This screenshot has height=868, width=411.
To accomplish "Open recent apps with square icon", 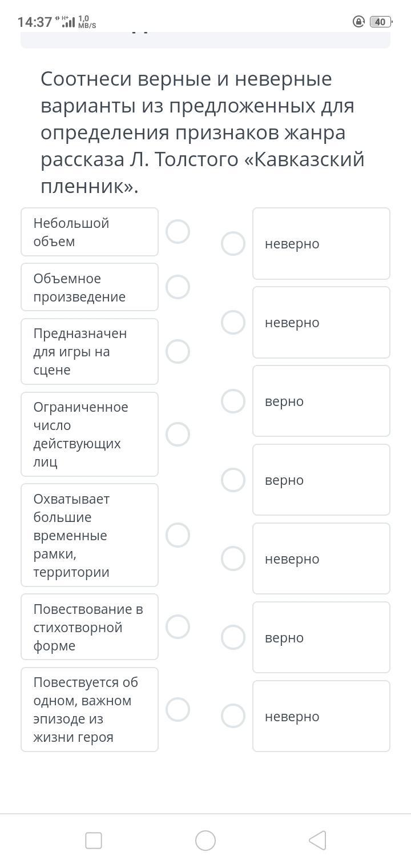I will click(94, 841).
